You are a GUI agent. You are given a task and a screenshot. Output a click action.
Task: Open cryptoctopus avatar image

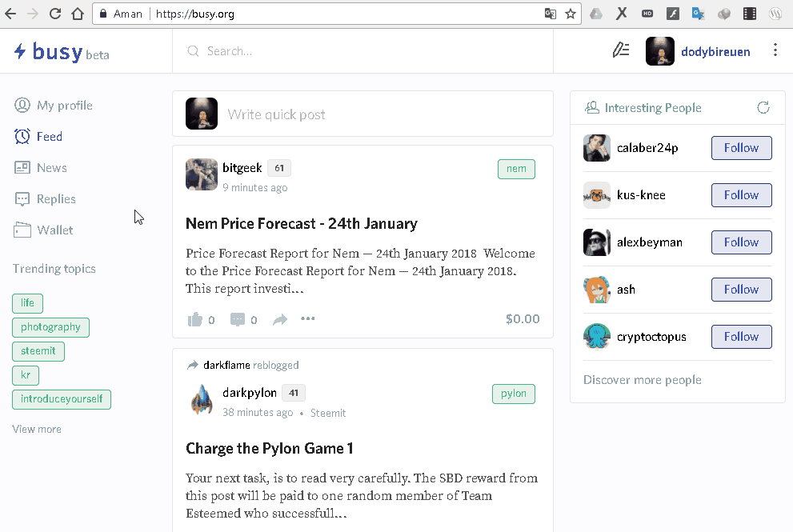click(597, 337)
